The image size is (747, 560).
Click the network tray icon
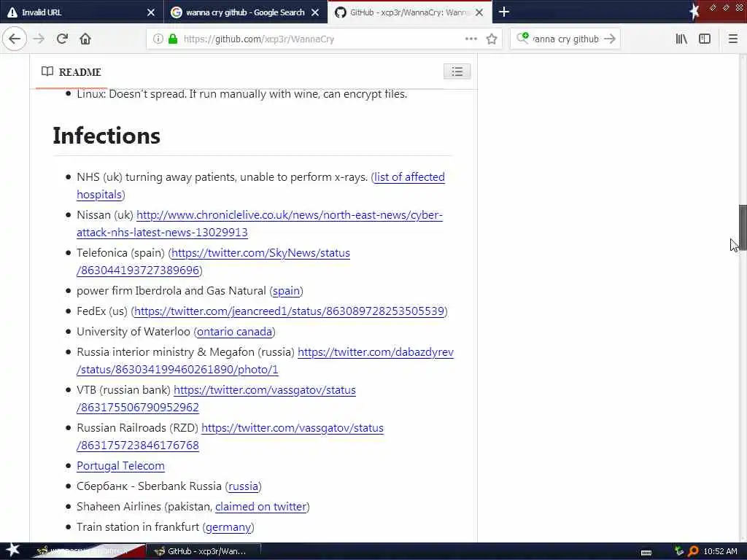click(679, 551)
